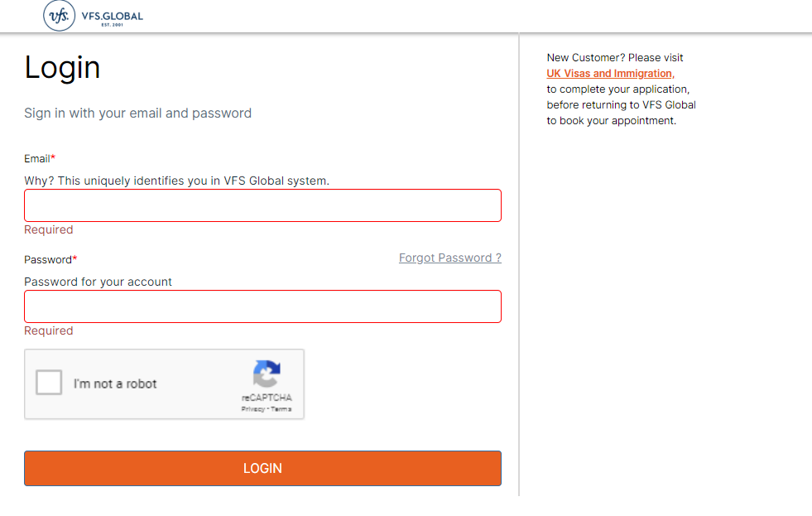Click the circular vfs logo icon
This screenshot has width=812, height=516.
click(x=59, y=16)
